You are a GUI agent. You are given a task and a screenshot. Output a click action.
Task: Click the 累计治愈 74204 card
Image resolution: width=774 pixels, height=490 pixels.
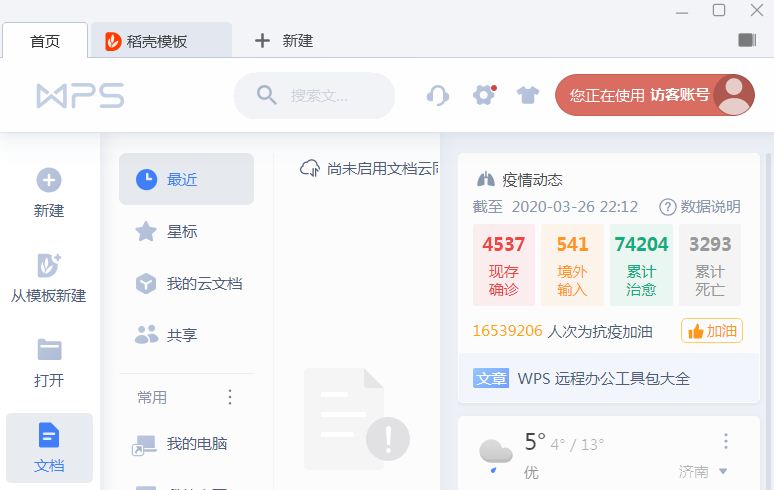(x=641, y=265)
